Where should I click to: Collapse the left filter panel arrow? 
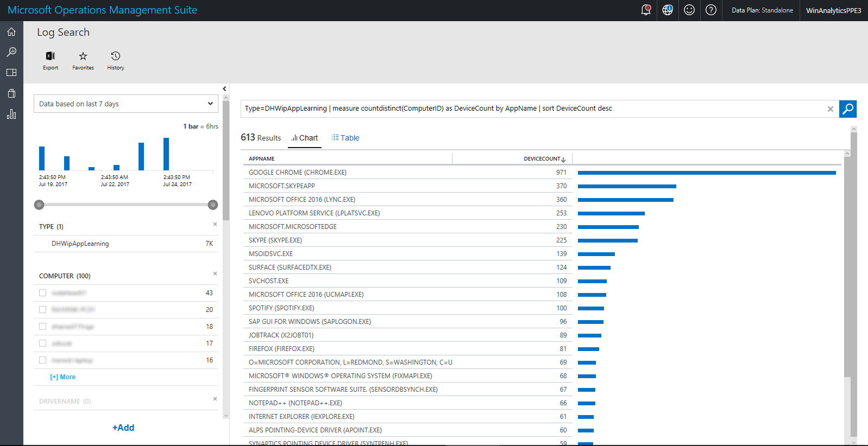tap(224, 89)
